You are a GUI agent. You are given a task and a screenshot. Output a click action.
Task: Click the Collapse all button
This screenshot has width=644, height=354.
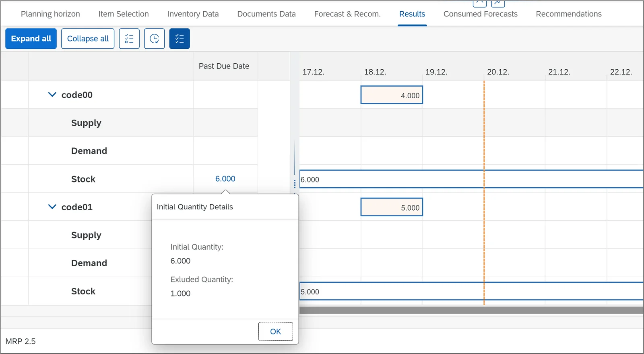click(x=88, y=39)
